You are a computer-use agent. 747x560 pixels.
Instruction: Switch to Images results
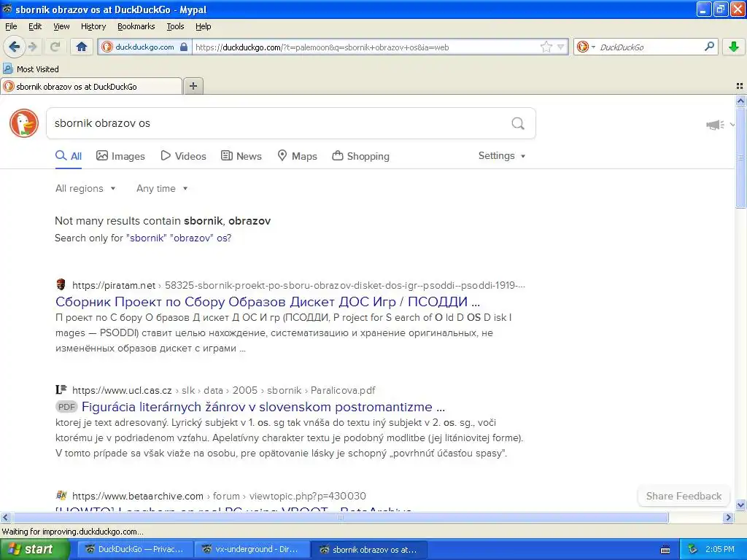(x=120, y=156)
